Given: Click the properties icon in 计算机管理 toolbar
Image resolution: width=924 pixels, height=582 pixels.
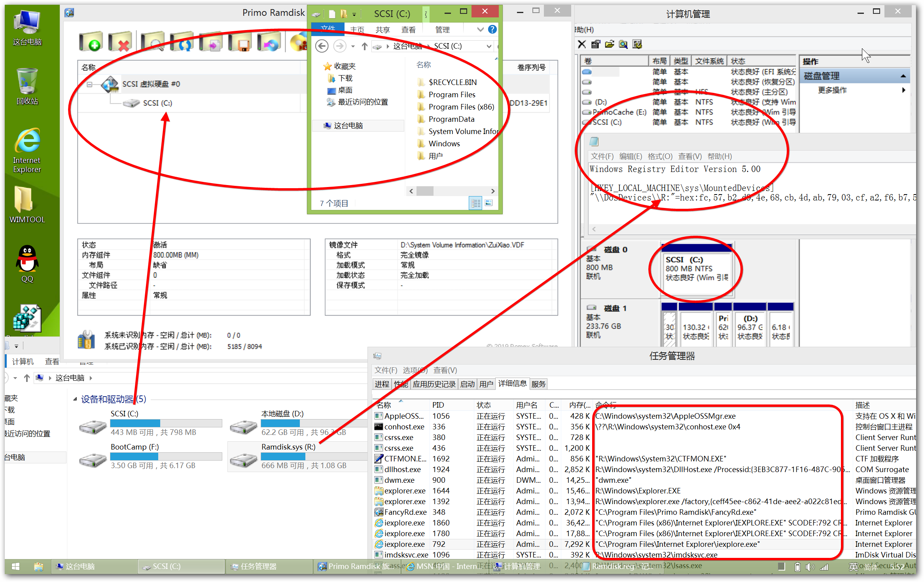Looking at the screenshot, I should (596, 44).
